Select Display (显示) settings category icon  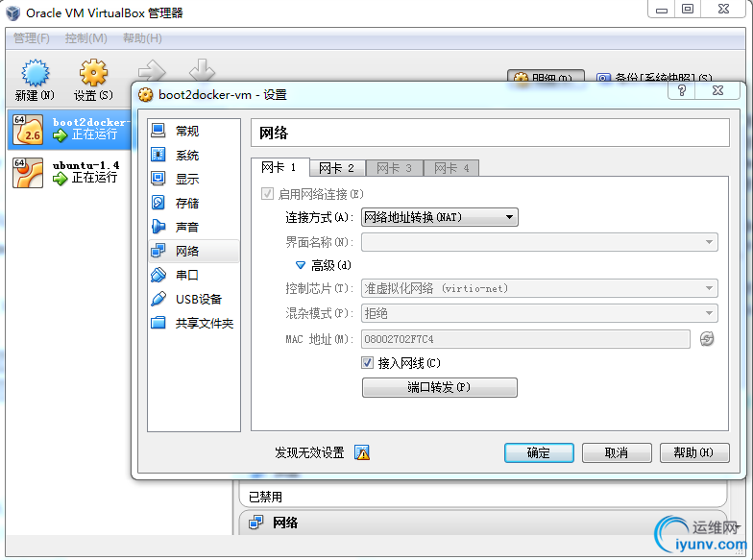pos(158,179)
